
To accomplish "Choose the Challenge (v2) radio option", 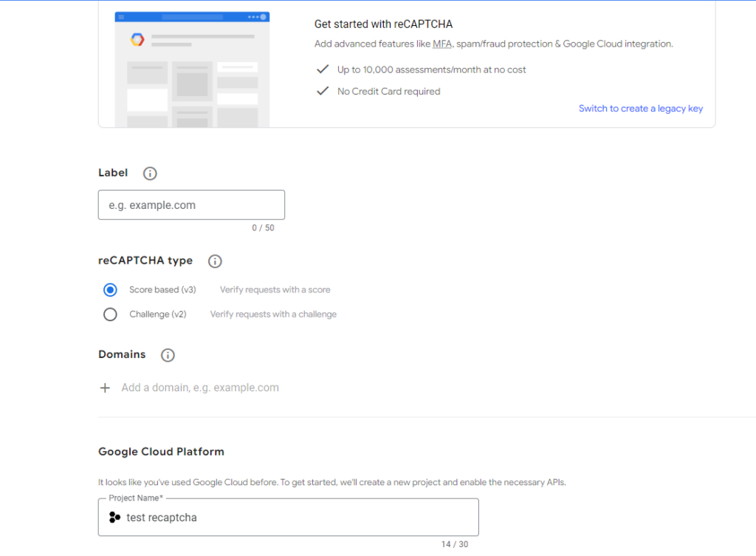I will (x=110, y=315).
